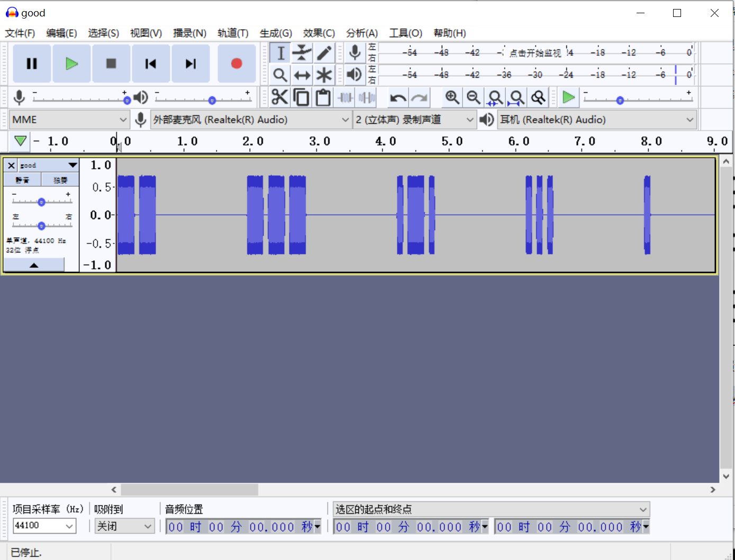Open the 轨道(T) menu
Image resolution: width=735 pixels, height=560 pixels.
(233, 33)
